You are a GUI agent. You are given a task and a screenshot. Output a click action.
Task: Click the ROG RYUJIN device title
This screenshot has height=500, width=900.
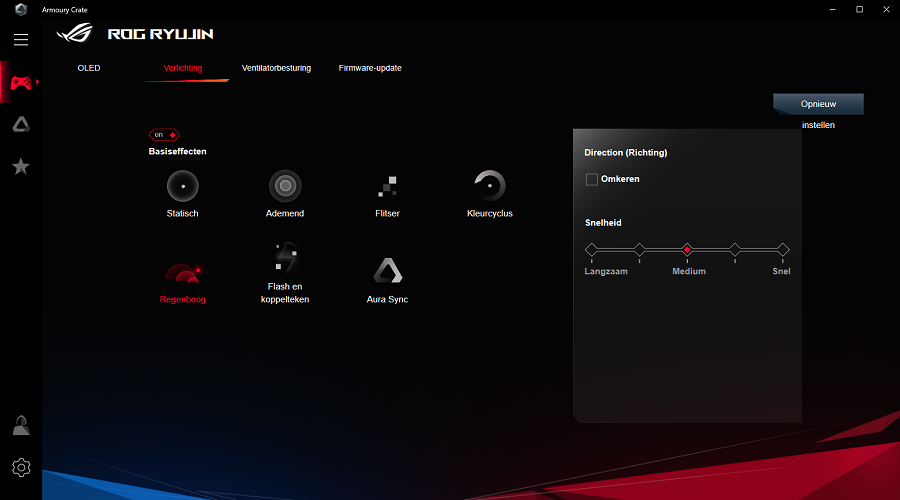click(x=161, y=34)
